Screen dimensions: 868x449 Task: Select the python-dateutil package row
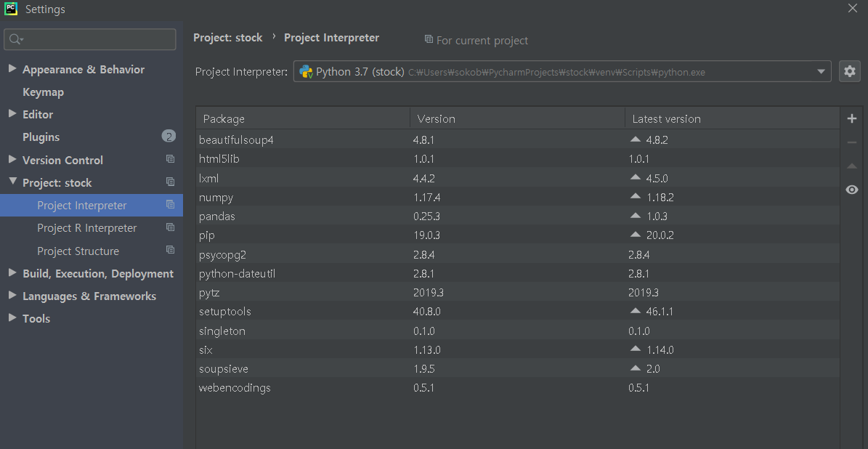[518, 273]
